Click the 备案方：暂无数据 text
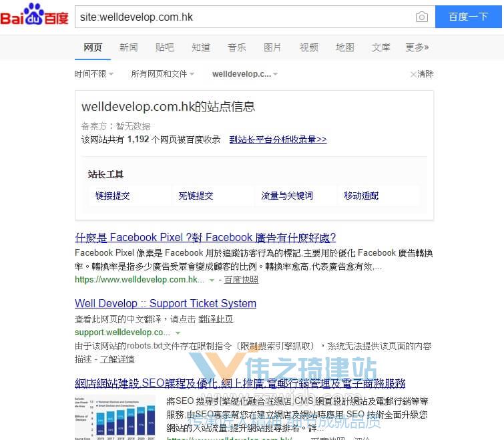 tap(115, 126)
